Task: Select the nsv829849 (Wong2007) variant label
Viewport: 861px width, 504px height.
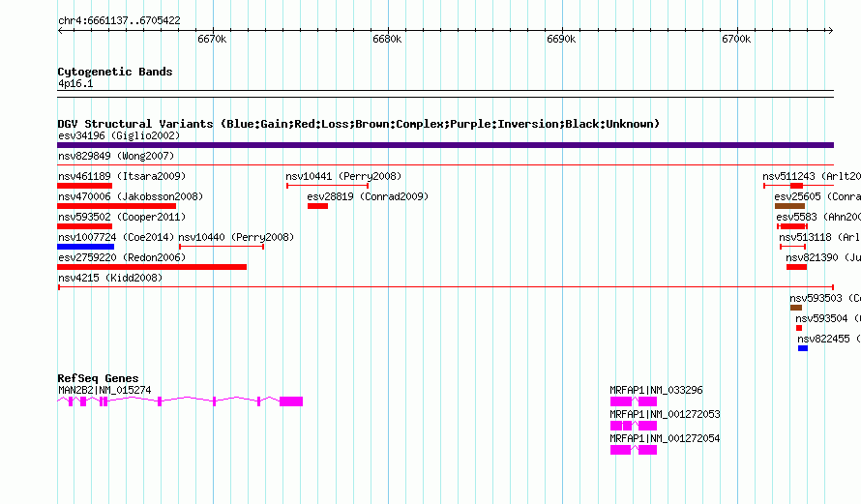Action: click(x=116, y=156)
